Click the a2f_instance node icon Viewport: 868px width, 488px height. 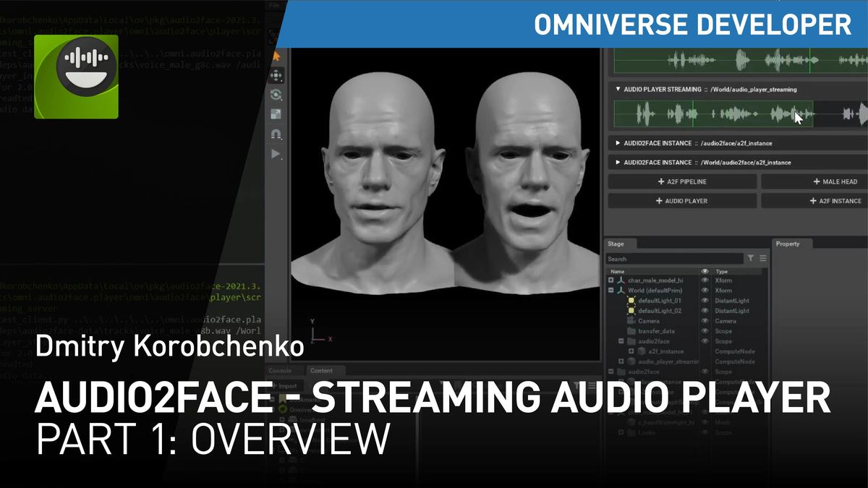pos(641,351)
